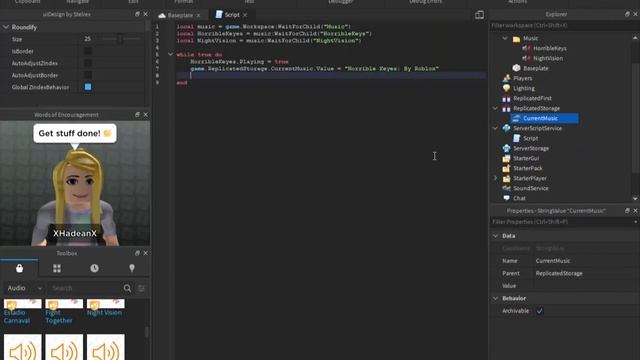Open the Toolbox Recent clock tab

(x=94, y=268)
